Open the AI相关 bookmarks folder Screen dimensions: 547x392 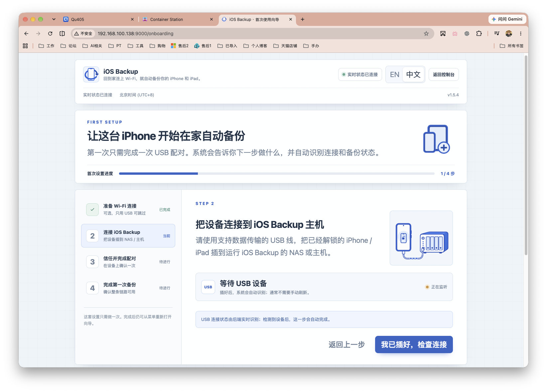[92, 46]
